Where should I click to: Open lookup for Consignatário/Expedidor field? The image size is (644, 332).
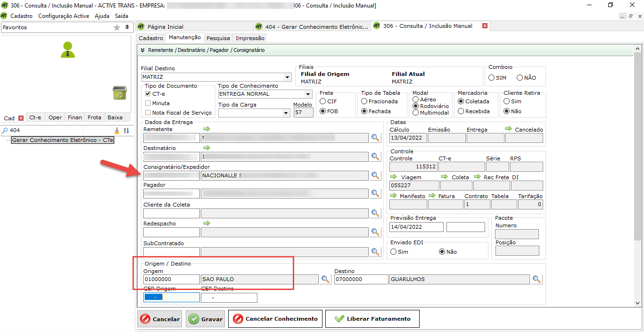coord(375,175)
